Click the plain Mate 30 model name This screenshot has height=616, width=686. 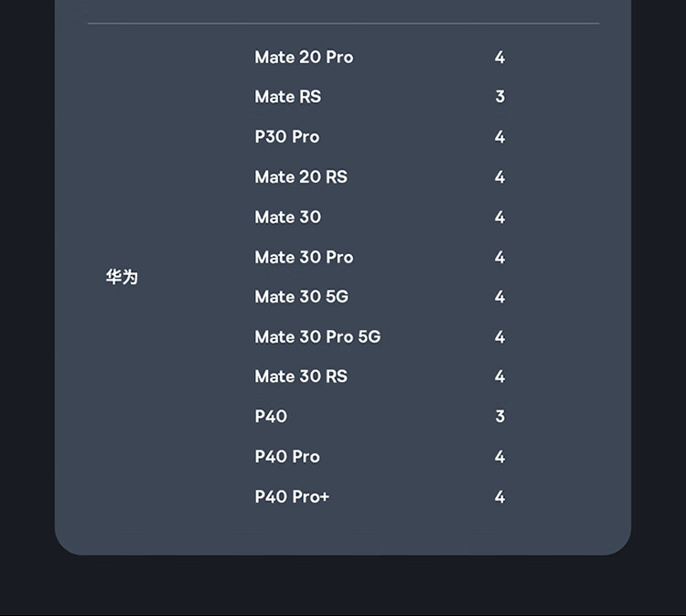287,217
